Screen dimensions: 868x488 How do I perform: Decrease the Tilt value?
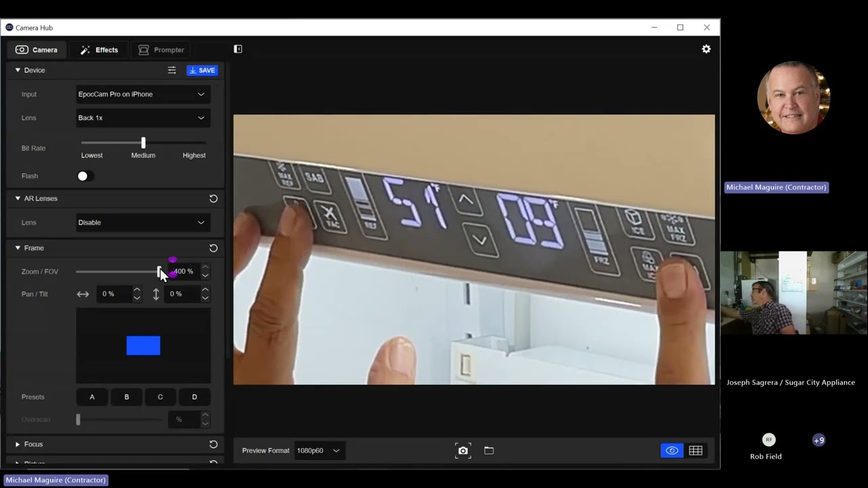point(205,298)
